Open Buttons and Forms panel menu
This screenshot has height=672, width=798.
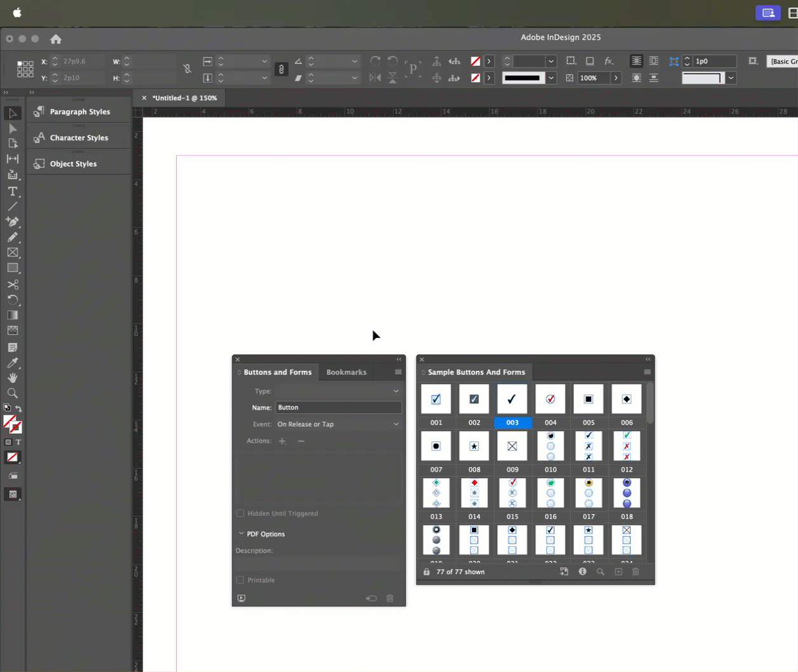[398, 372]
